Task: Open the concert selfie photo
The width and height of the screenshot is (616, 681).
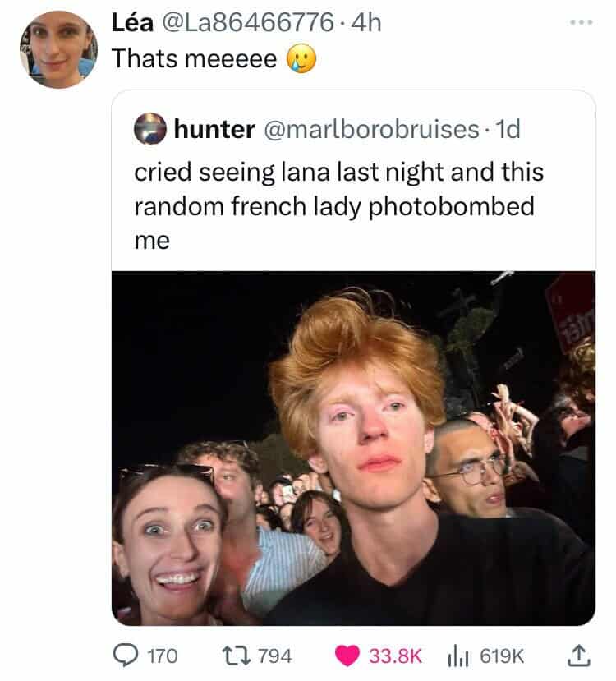Action: pos(353,449)
